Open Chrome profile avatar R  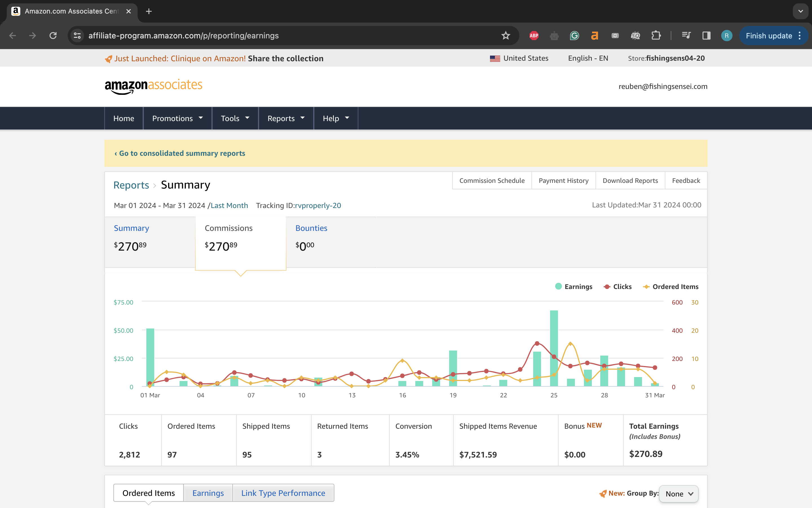click(x=727, y=36)
